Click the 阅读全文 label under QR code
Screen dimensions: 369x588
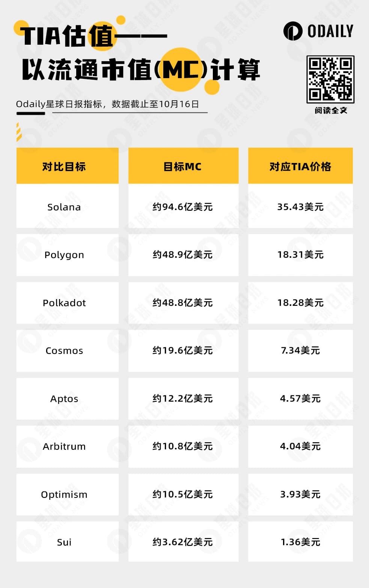(x=331, y=110)
